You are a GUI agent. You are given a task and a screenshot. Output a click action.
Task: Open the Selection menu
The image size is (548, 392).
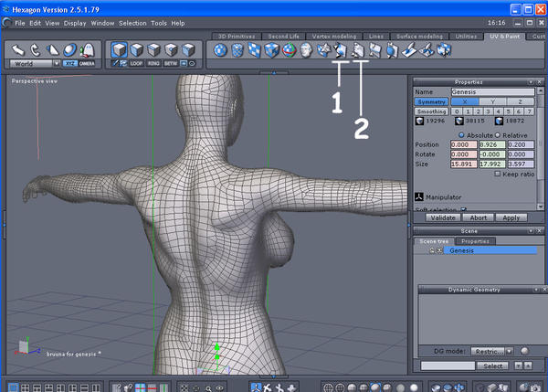[132, 22]
